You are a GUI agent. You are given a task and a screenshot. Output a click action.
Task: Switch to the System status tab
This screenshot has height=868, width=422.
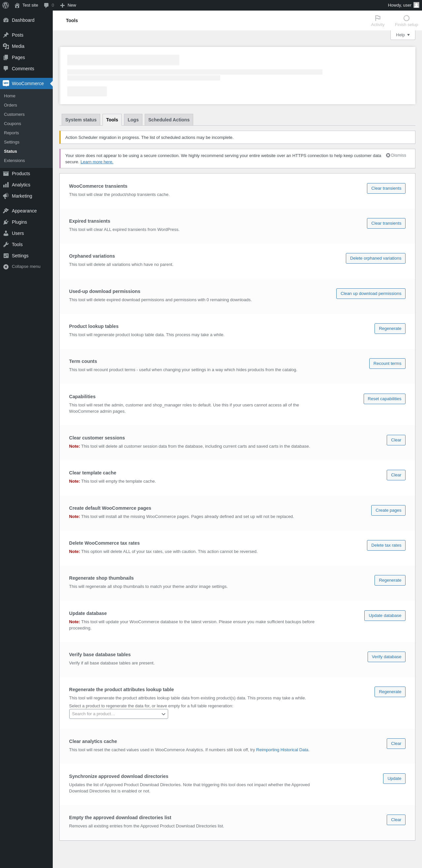(81, 120)
